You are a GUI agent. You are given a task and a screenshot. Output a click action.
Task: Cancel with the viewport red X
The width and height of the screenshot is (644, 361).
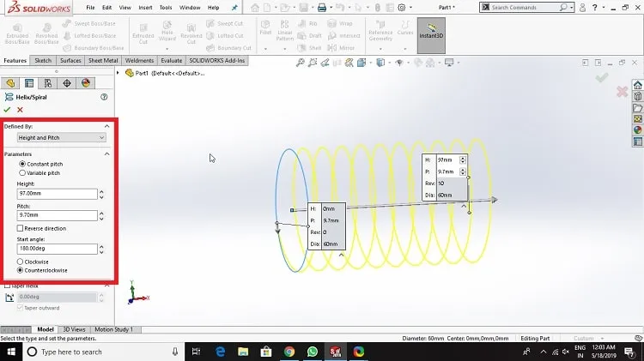(623, 92)
